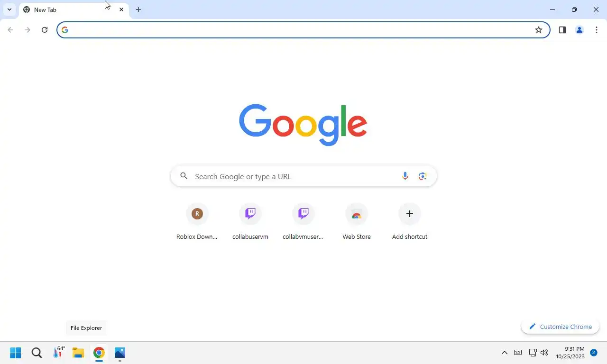Go forward using the forward arrow
This screenshot has width=607, height=364.
[x=28, y=30]
